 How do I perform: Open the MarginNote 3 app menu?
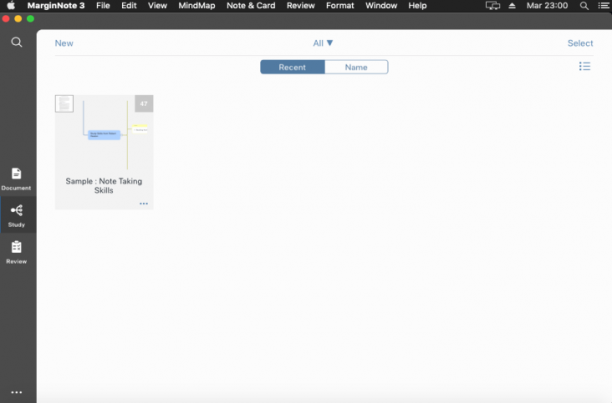click(x=56, y=5)
